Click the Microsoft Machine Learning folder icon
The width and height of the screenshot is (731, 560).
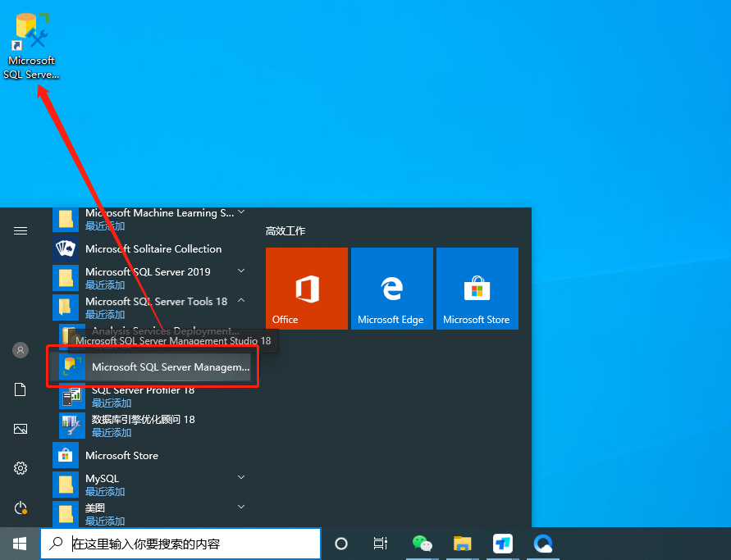coord(66,220)
